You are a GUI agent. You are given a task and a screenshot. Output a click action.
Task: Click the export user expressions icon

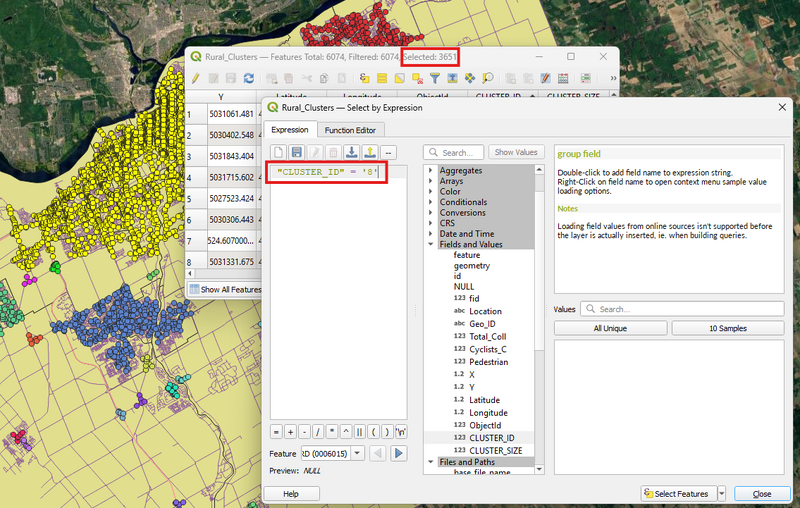[370, 152]
